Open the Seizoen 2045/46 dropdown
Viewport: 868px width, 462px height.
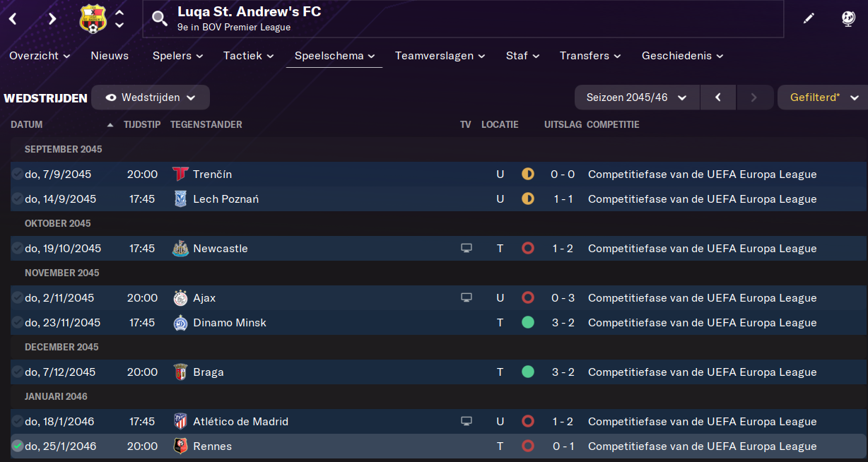click(x=637, y=97)
